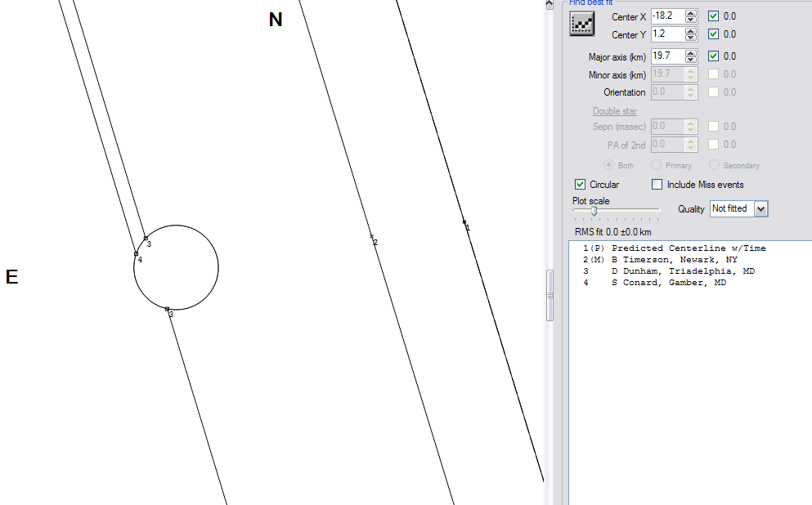Click marker 2 on the miss chord line
The height and width of the screenshot is (505, 812).
[371, 236]
